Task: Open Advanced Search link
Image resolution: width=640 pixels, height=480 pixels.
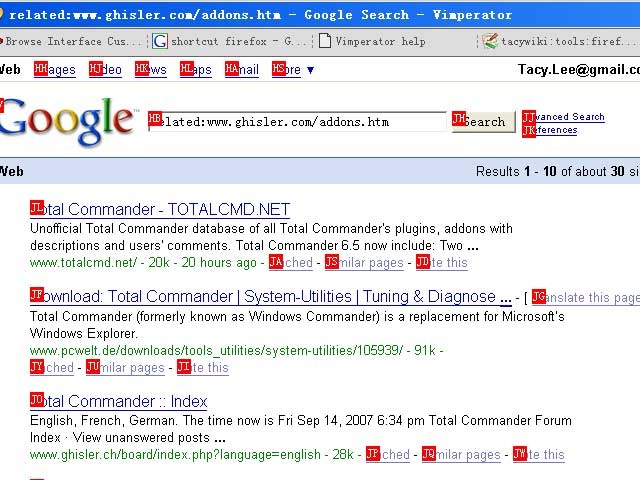Action: click(563, 117)
